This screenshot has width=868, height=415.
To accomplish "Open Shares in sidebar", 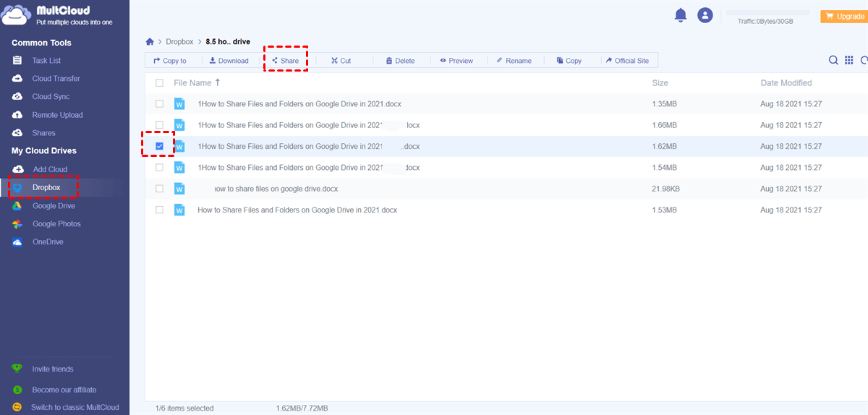I will [x=43, y=133].
